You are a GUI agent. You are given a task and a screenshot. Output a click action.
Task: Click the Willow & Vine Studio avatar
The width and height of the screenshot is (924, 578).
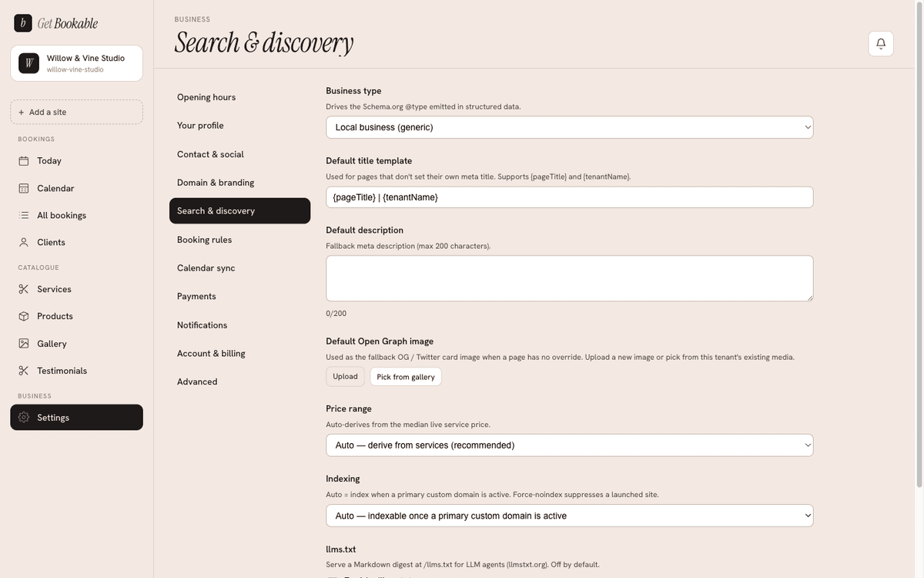28,63
